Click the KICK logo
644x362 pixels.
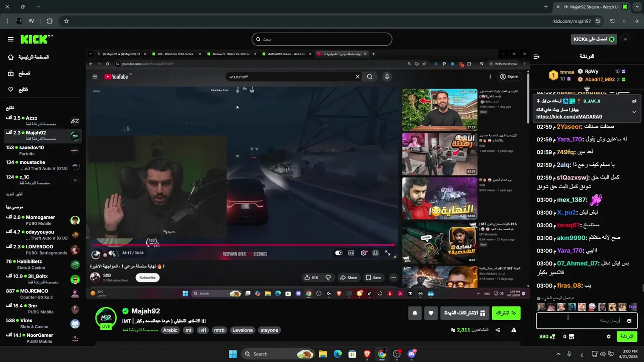click(x=37, y=39)
